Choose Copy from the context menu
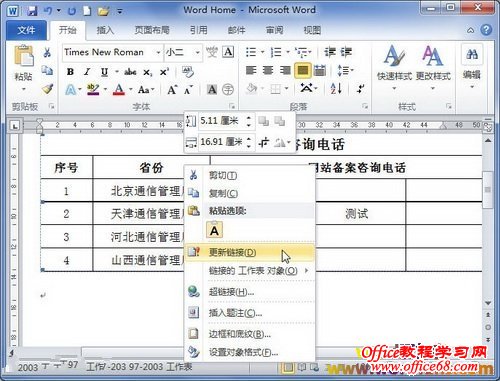Screen dimensions: 500x381 tap(249, 193)
